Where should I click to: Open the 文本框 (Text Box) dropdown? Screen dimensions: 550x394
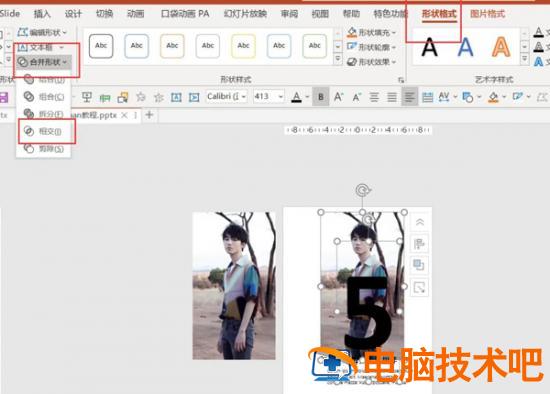point(41,47)
